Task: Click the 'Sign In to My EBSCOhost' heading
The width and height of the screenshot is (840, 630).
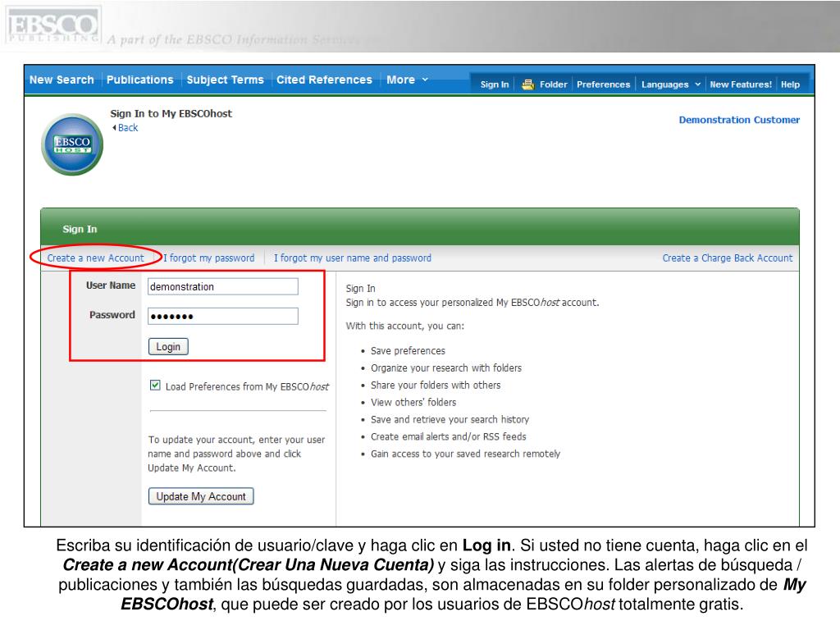Action: [x=171, y=113]
